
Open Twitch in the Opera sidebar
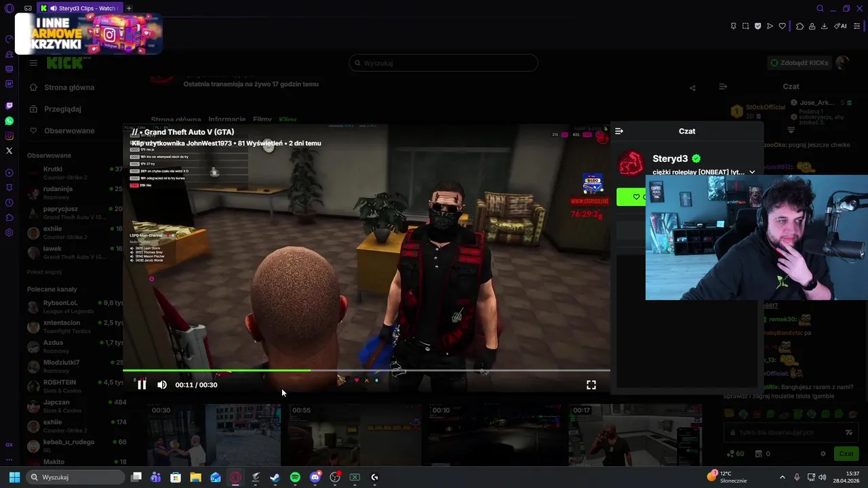9,106
